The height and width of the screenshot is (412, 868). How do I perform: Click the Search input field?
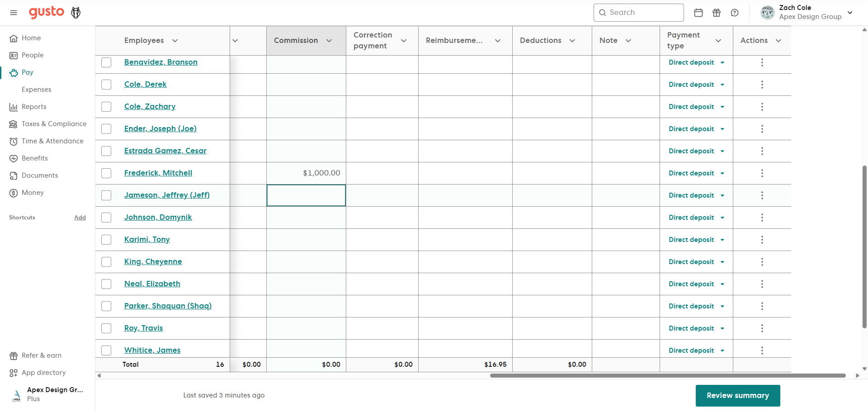[x=638, y=13]
